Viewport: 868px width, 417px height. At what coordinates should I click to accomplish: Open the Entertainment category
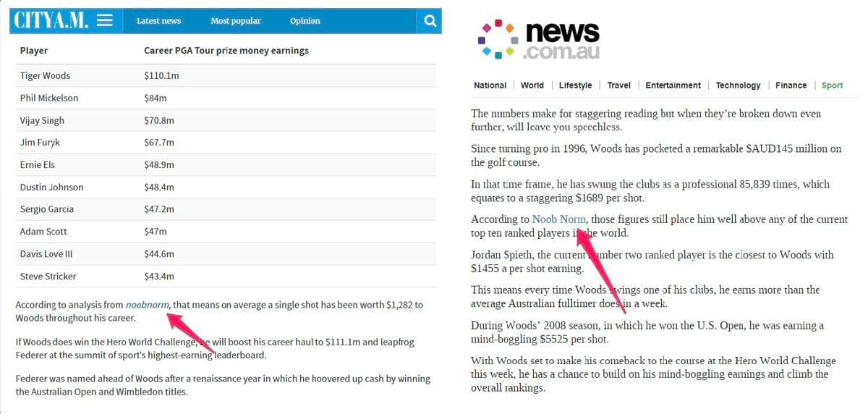[x=673, y=85]
